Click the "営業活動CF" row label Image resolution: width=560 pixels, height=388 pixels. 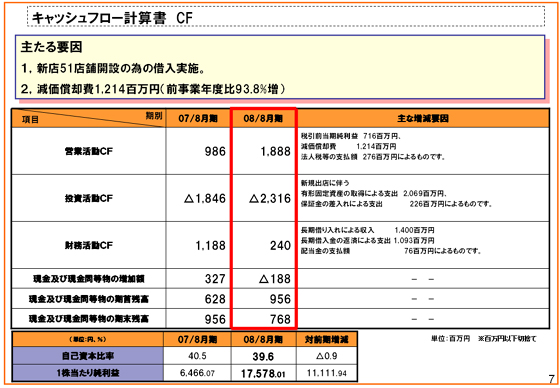(x=89, y=151)
